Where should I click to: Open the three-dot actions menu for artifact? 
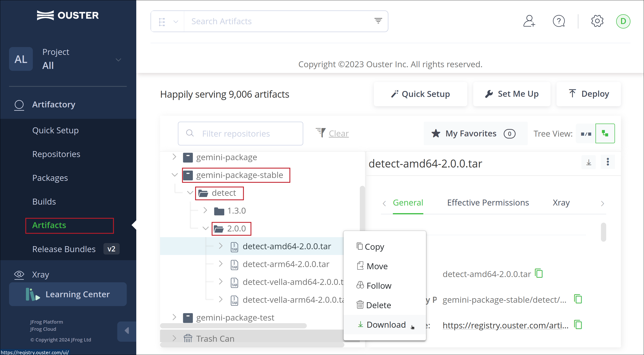pos(608,162)
